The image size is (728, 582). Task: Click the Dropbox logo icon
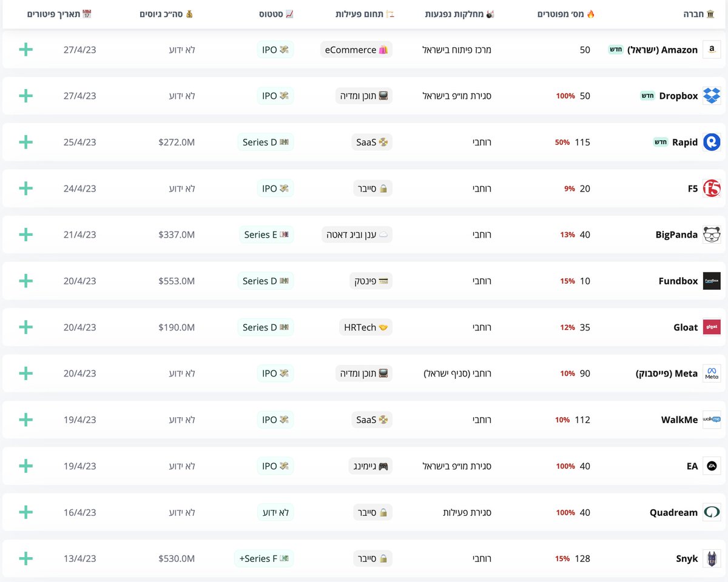(712, 96)
